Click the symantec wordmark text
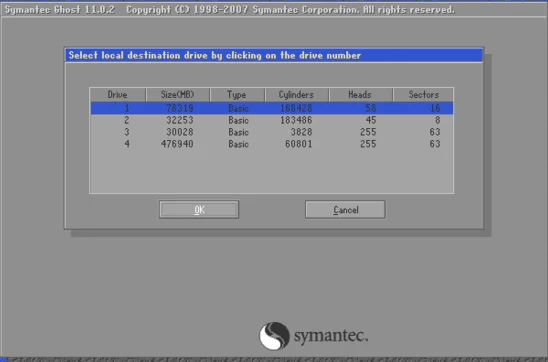The image size is (548, 362). click(331, 336)
